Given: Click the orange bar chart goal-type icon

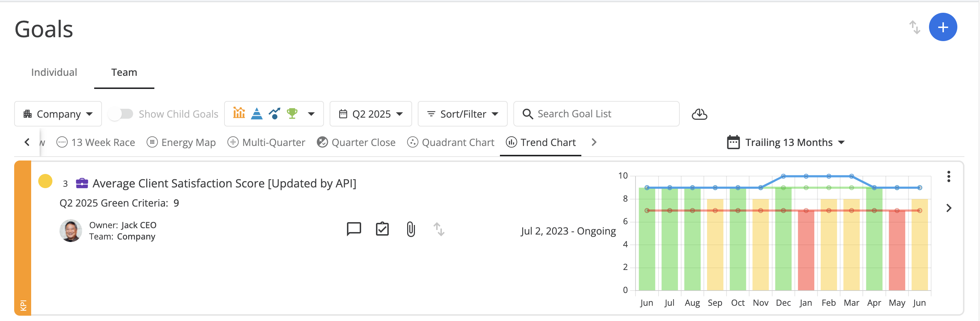Looking at the screenshot, I should tap(239, 113).
